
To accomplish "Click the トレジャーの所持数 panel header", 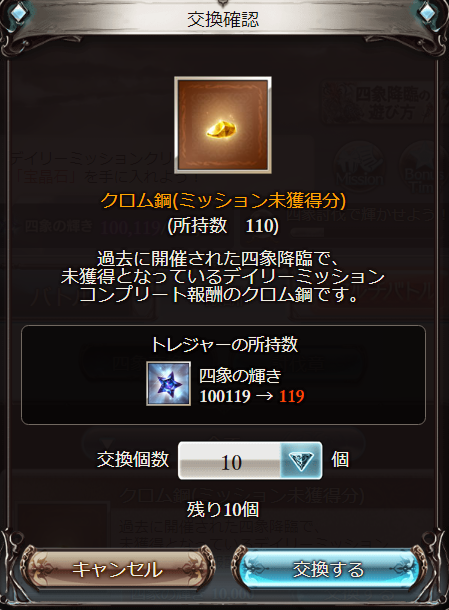I will pyautogui.click(x=224, y=345).
